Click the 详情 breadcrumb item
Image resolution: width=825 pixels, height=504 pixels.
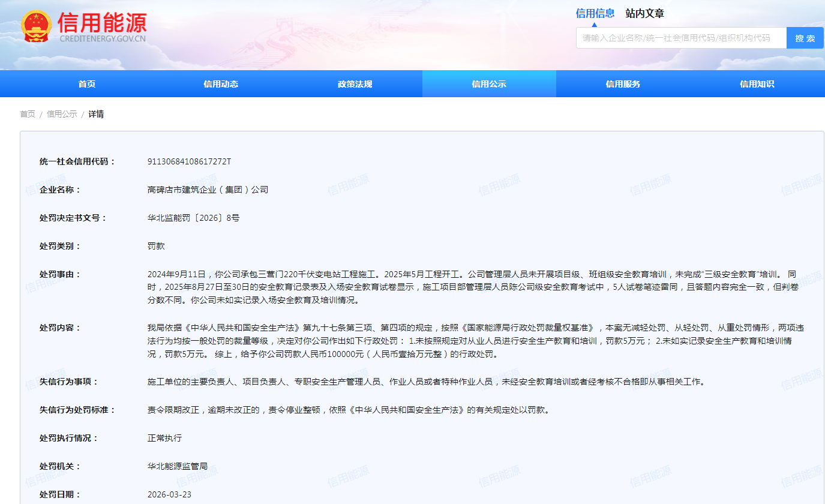96,114
